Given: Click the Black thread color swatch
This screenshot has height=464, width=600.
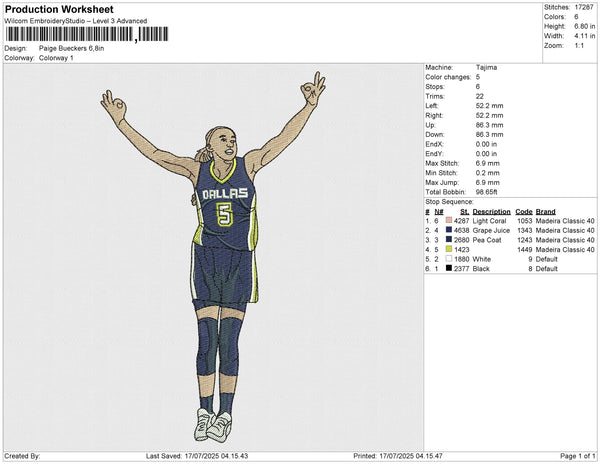Looking at the screenshot, I should (x=449, y=268).
